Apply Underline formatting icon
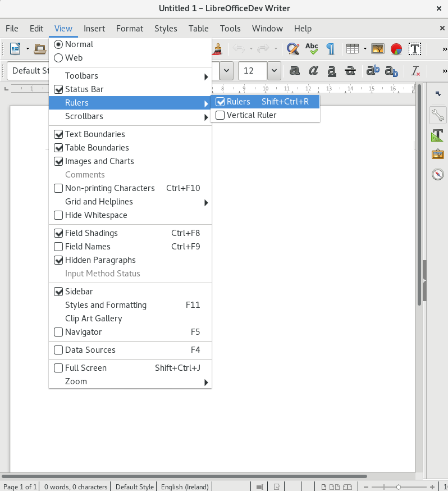 coord(332,71)
